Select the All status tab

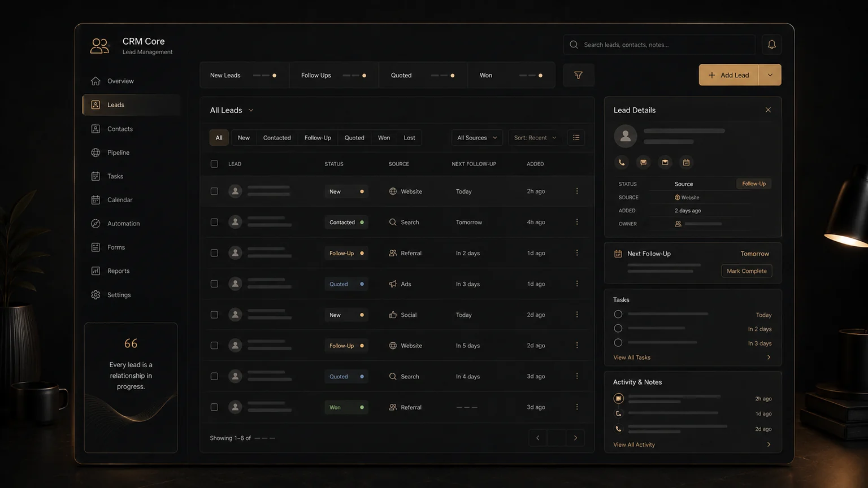(219, 138)
